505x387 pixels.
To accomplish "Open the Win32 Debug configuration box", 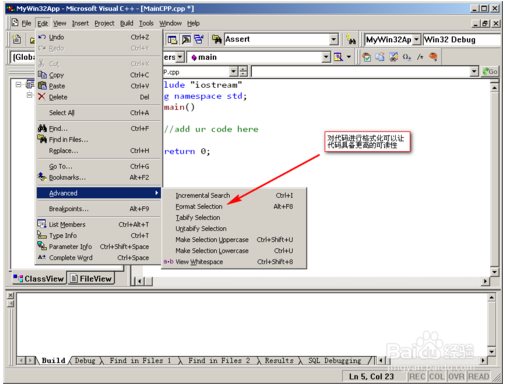I will click(462, 40).
